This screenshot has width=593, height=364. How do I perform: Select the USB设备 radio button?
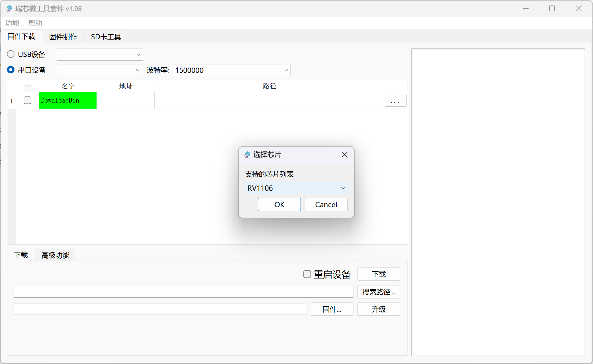pos(11,54)
